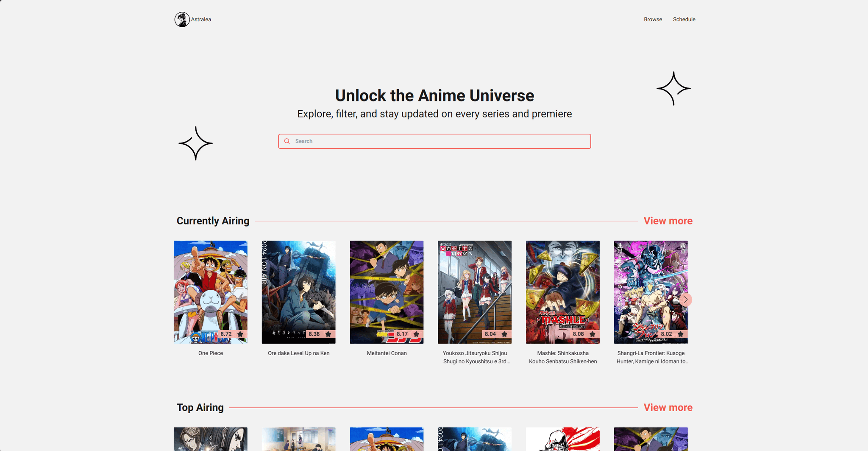Open the Mashle: Shinkakusha poster
Viewport: 868px width, 451px height.
[x=563, y=292]
